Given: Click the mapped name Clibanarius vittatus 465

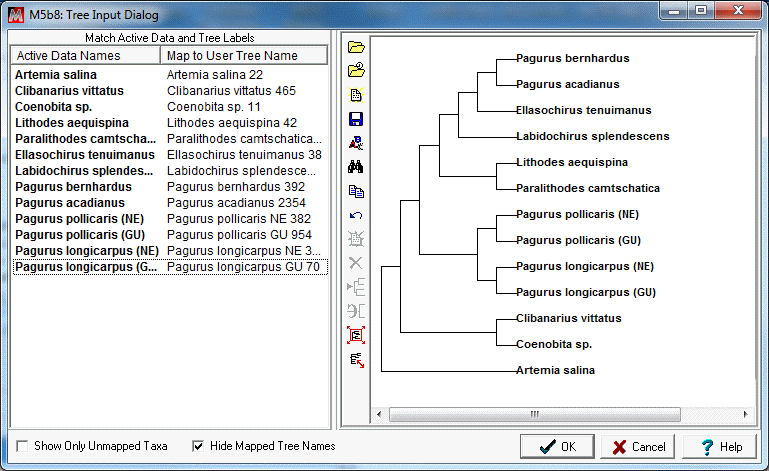Looking at the screenshot, I should (231, 91).
